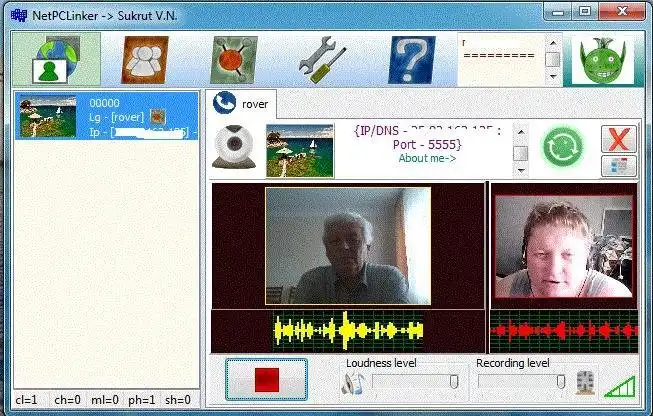This screenshot has width=653, height=416.
Task: Close the call with the red X button
Action: point(619,139)
